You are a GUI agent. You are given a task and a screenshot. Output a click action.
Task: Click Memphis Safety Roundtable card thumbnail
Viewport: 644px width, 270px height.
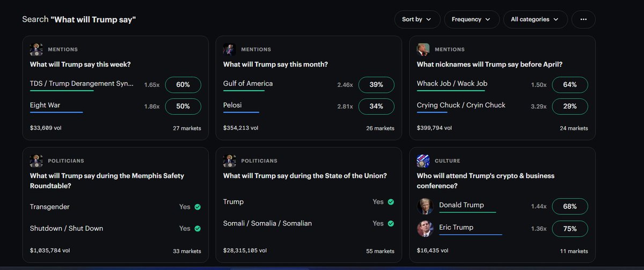point(36,161)
